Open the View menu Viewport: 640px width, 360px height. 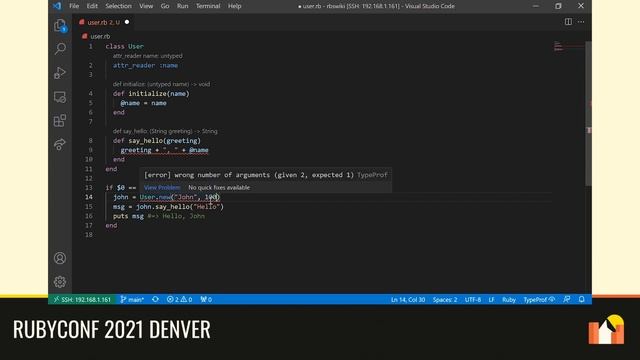tap(146, 6)
